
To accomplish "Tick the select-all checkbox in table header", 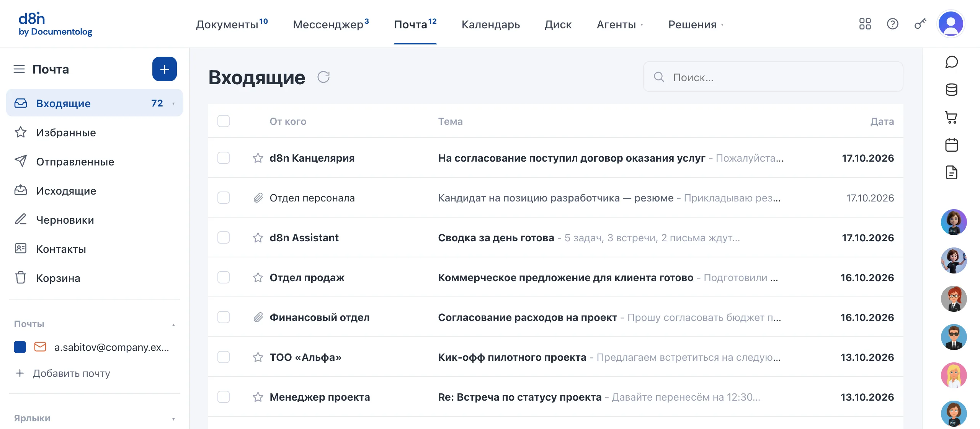I will [x=224, y=121].
